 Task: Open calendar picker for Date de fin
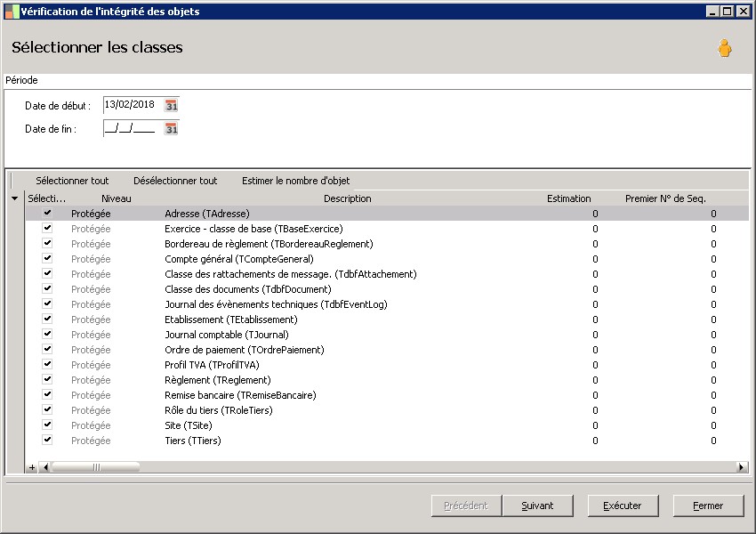pos(172,128)
